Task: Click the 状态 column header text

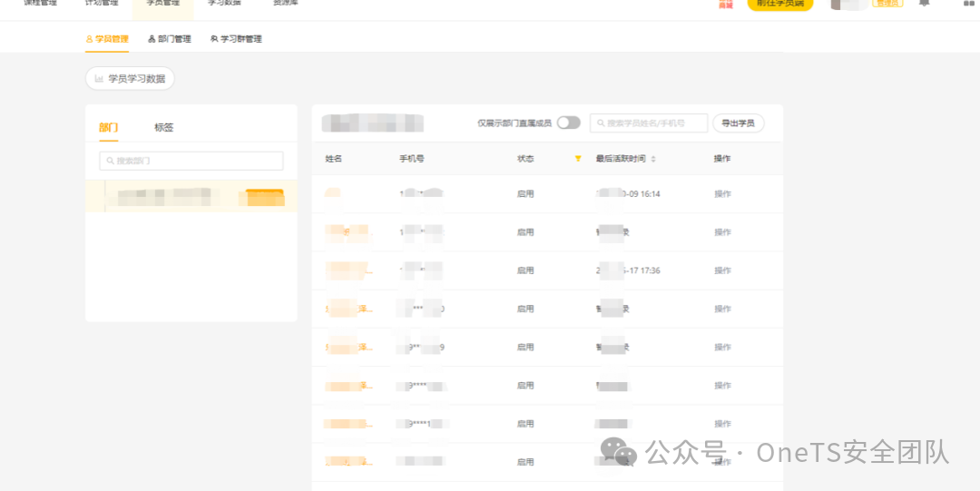Action: click(525, 159)
